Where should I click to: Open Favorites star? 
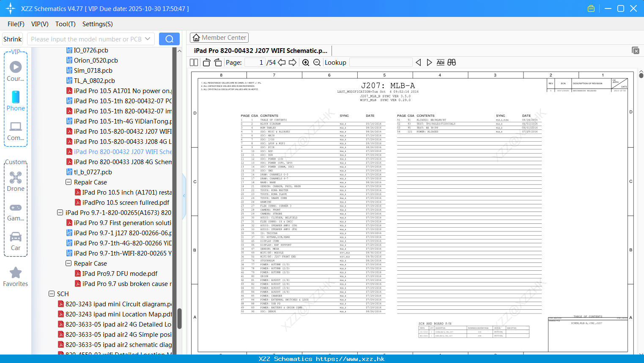[x=16, y=277]
